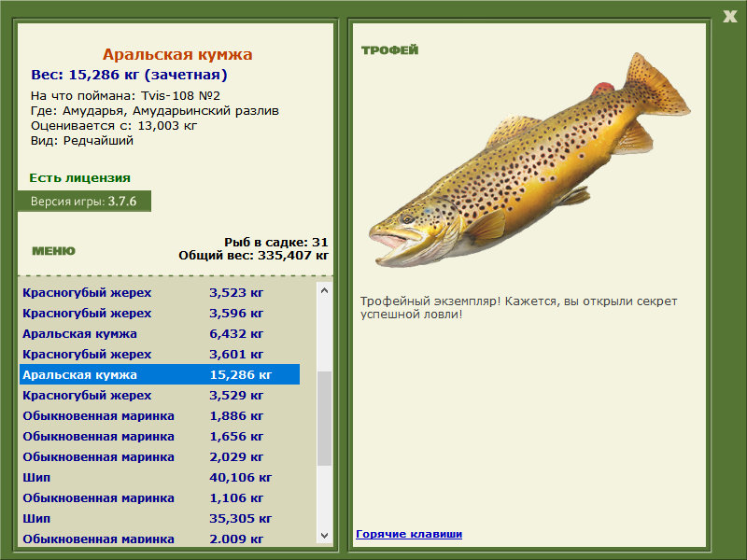The width and height of the screenshot is (747, 560).
Task: Click the scrollbar down arrow
Action: coord(324,535)
